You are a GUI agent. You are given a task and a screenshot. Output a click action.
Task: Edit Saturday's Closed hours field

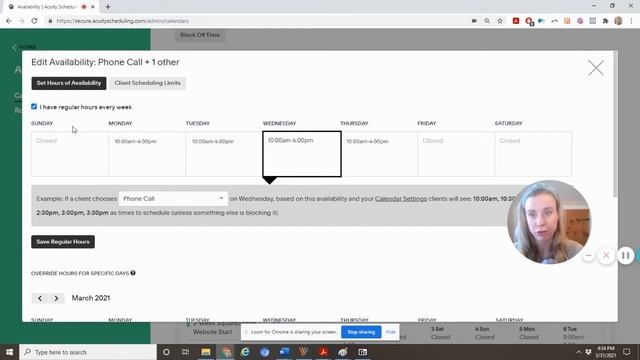[x=533, y=154]
